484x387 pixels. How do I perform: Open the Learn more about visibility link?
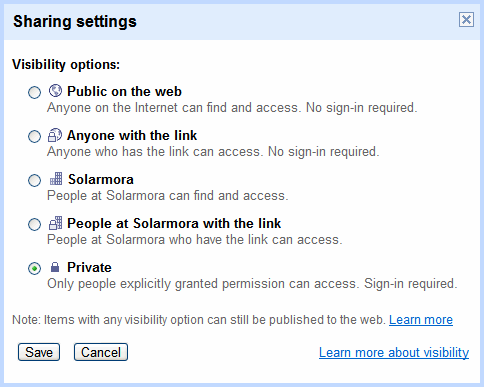click(x=394, y=352)
